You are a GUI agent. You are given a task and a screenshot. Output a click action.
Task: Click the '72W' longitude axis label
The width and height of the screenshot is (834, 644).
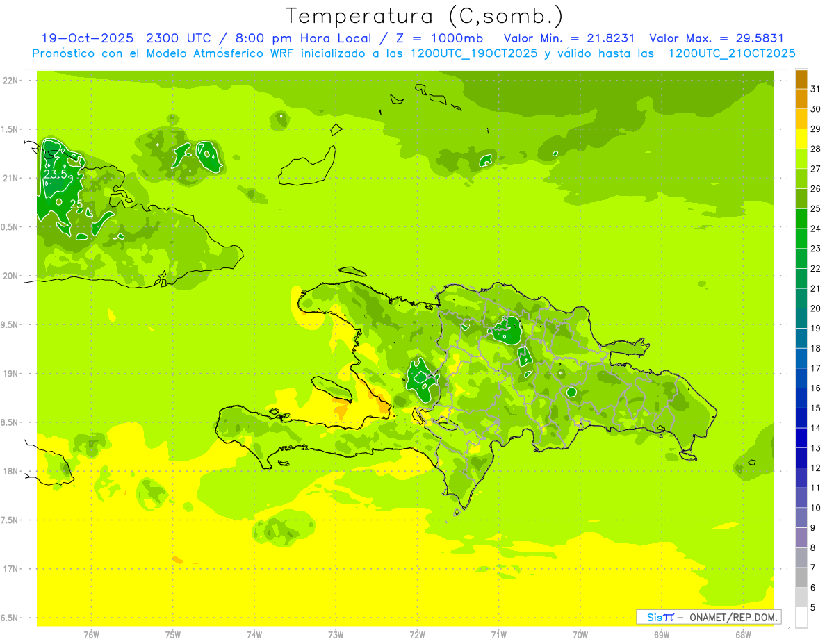click(x=417, y=635)
